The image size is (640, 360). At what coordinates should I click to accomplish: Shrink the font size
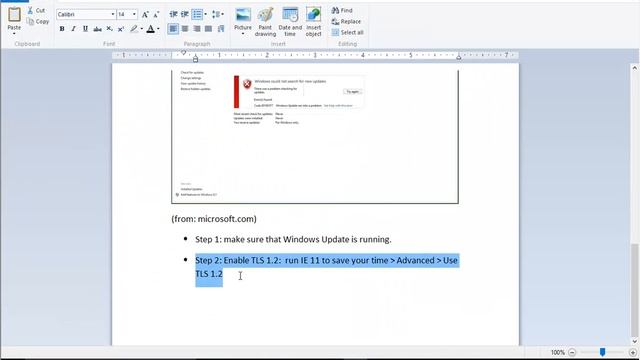point(156,15)
